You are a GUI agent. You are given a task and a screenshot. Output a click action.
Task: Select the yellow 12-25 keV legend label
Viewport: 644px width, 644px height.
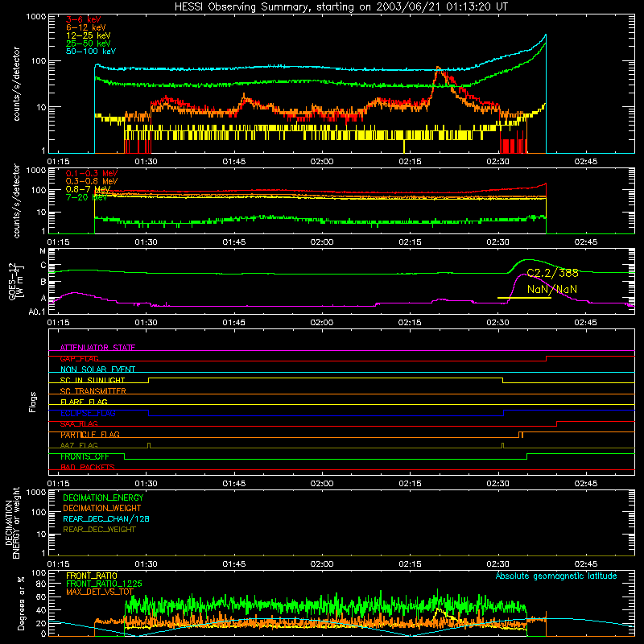pos(88,35)
